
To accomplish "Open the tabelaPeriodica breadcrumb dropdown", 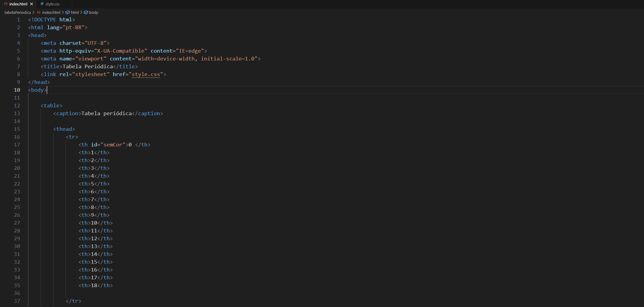I will tap(17, 12).
